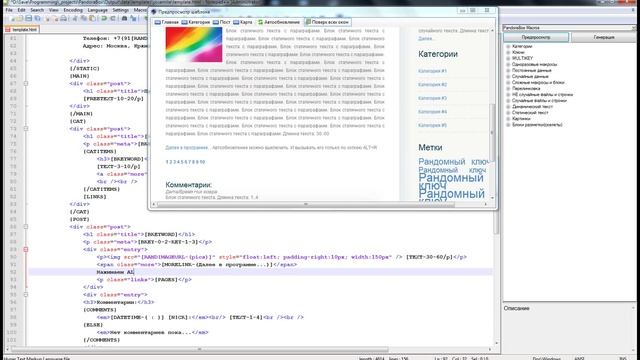Click the Save icon in Notepad++ toolbar
The height and width of the screenshot is (360, 640).
tap(29, 18)
